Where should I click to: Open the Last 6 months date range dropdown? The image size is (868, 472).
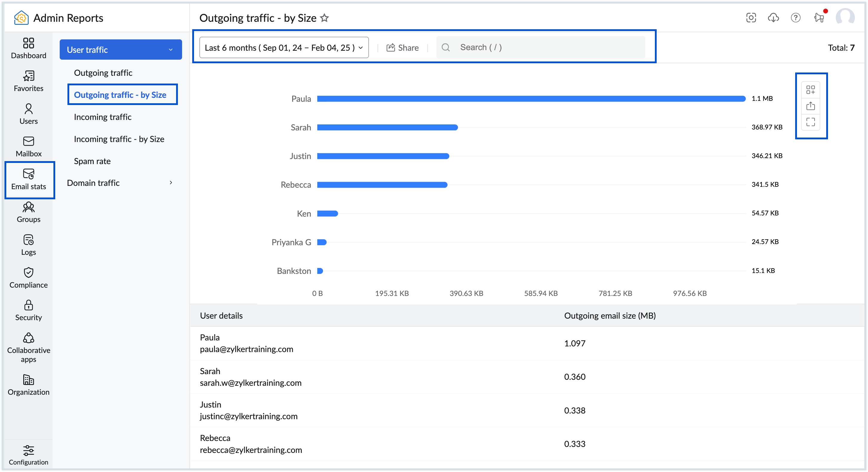pos(283,47)
